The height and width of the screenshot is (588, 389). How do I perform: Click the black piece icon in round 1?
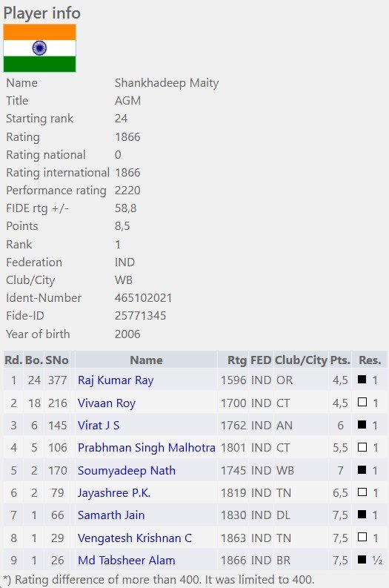click(362, 379)
